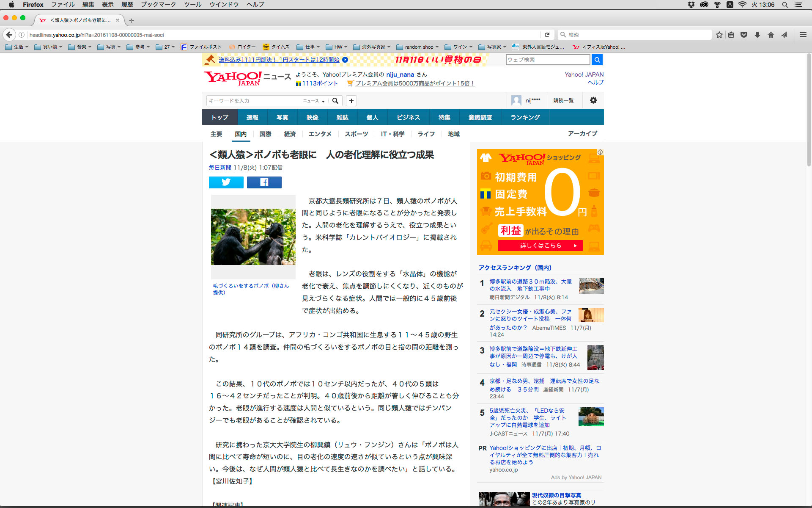This screenshot has width=812, height=508.
Task: Click the Firefox reload page icon
Action: 547,35
